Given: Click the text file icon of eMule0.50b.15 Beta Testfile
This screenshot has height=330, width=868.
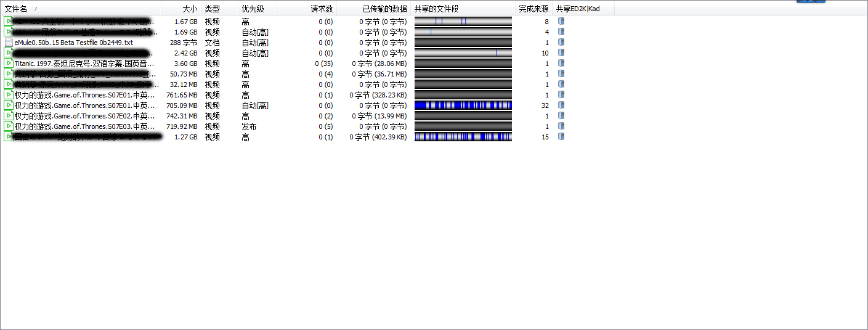Looking at the screenshot, I should click(x=9, y=43).
